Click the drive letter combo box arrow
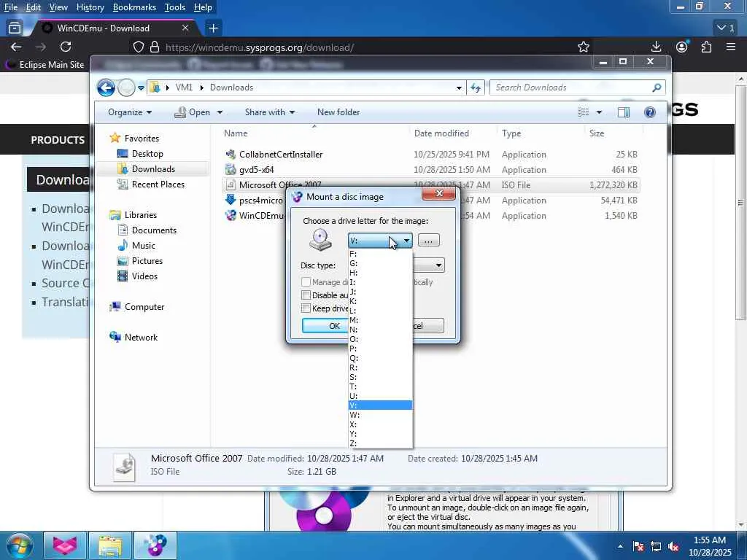The height and width of the screenshot is (560, 747). [406, 241]
